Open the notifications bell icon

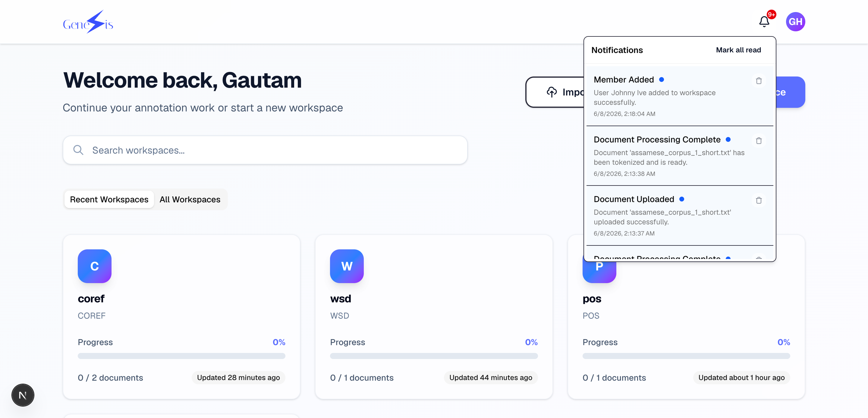[x=764, y=22]
